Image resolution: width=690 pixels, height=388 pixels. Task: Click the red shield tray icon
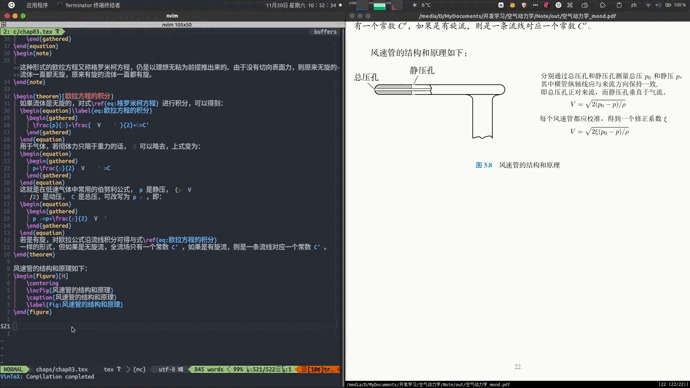coord(524,5)
